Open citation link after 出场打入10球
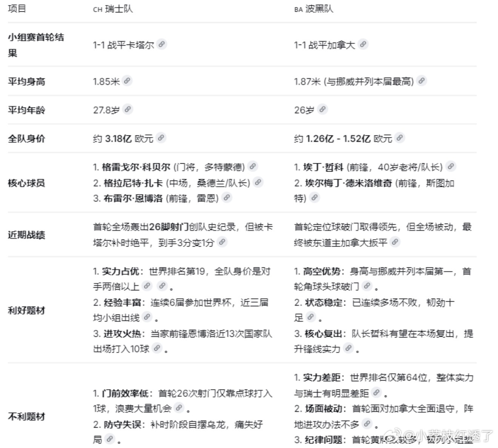This screenshot has height=448, width=498. pos(157,348)
